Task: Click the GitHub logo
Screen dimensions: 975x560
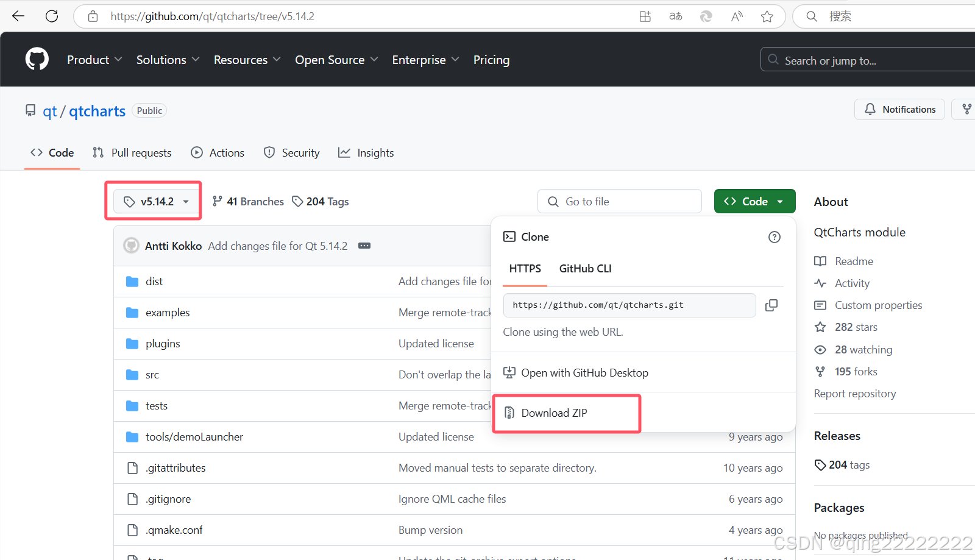Action: click(x=37, y=59)
